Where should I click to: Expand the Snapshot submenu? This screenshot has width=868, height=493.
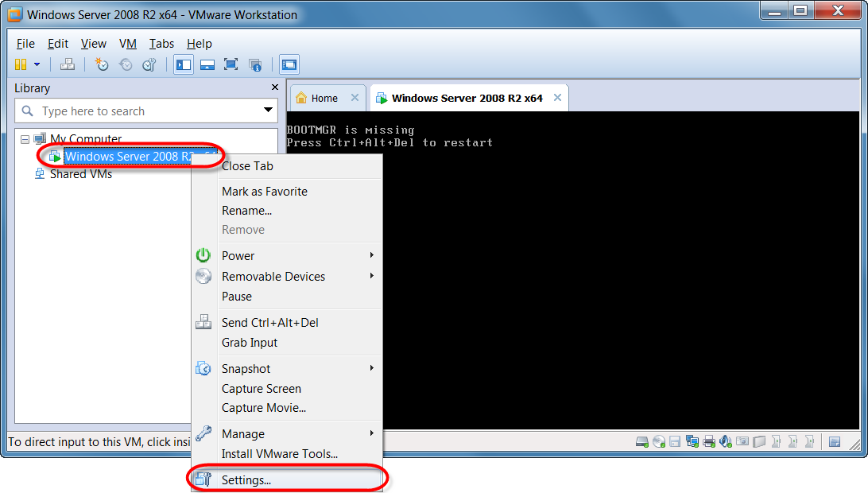pos(287,368)
